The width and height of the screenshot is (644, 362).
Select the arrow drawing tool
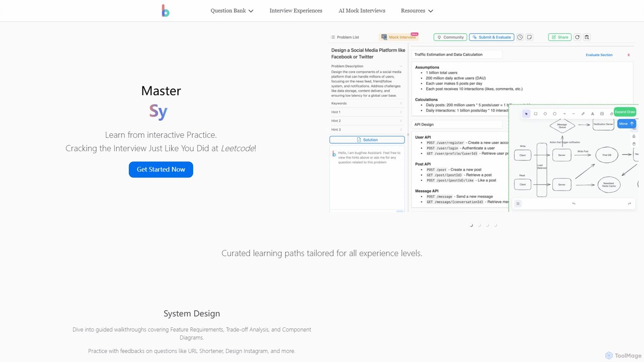[x=564, y=114]
